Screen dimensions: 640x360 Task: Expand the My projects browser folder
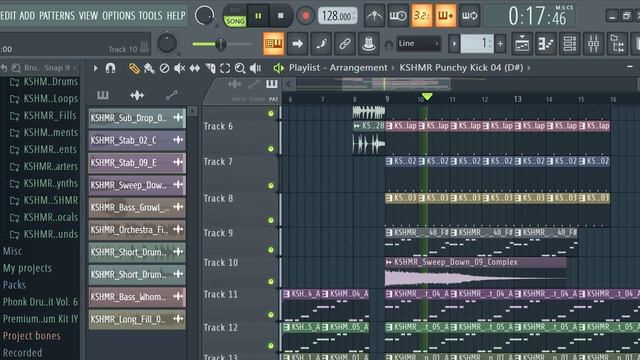point(27,268)
